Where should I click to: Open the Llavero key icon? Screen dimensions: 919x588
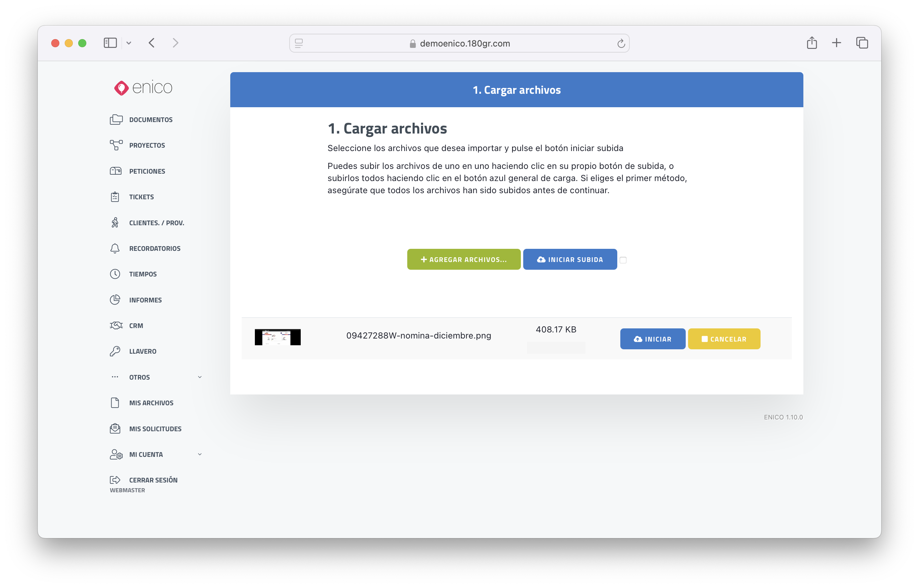click(115, 351)
